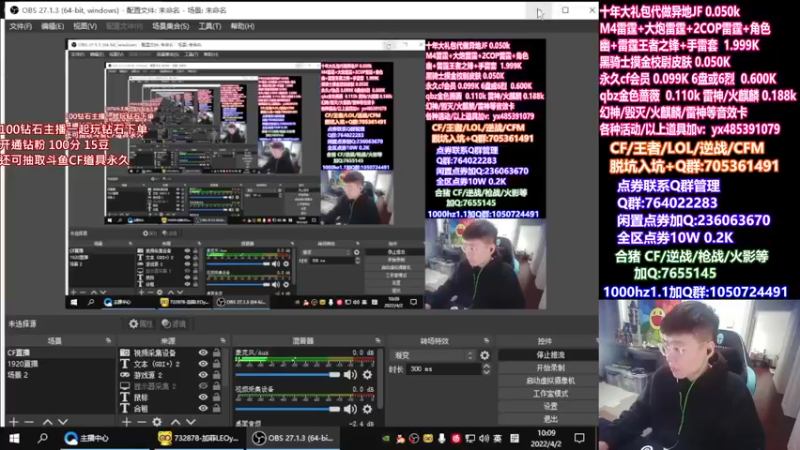Image resolution: width=800 pixels, height=450 pixels.
Task: Open transition properties gear next to 渐变
Action: (x=485, y=355)
